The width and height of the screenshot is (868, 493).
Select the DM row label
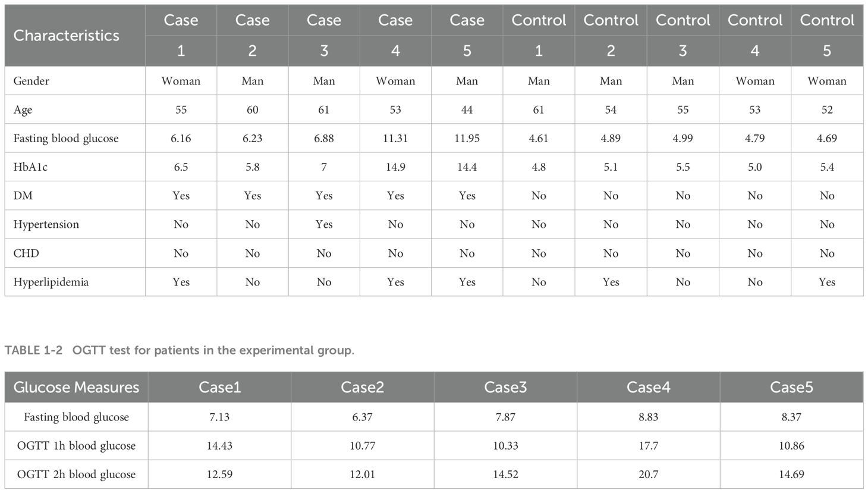23,196
